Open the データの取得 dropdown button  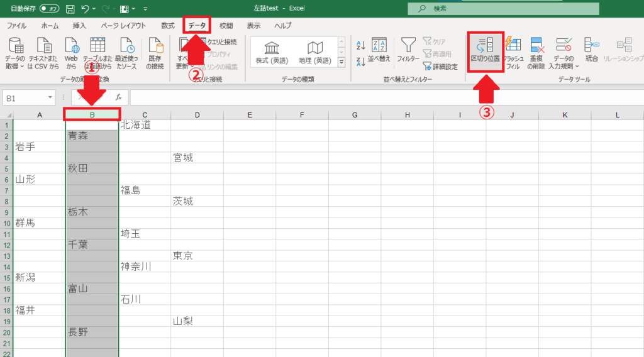[x=15, y=53]
